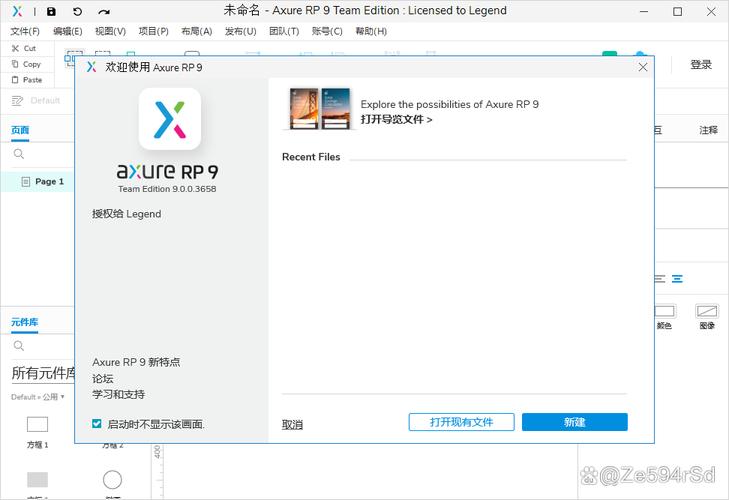The image size is (729, 500).
Task: Open the 视图(V) menu
Action: tap(111, 31)
